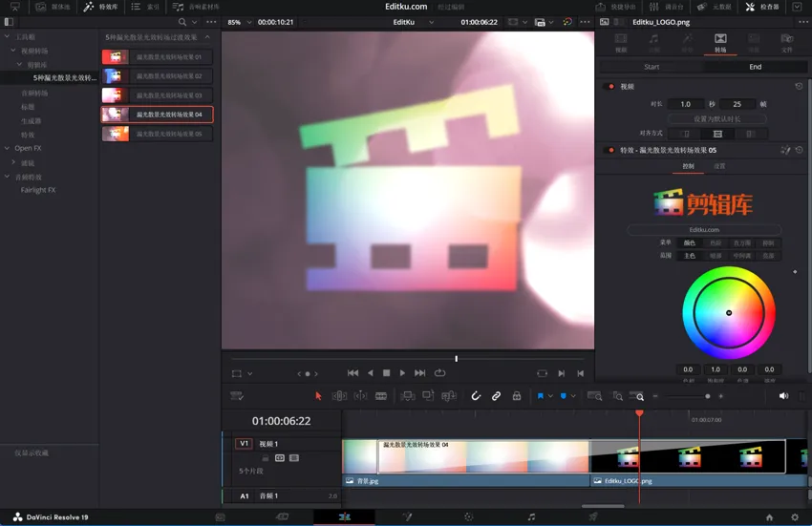Viewport: 812px width, 526px height.
Task: Select the arrow Selection Mode tool
Action: tap(319, 396)
